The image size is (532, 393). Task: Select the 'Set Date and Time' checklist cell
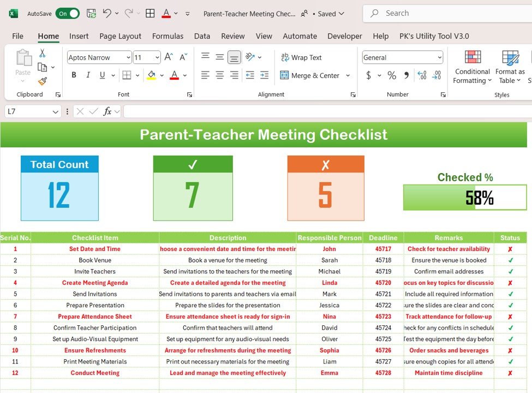[95, 249]
